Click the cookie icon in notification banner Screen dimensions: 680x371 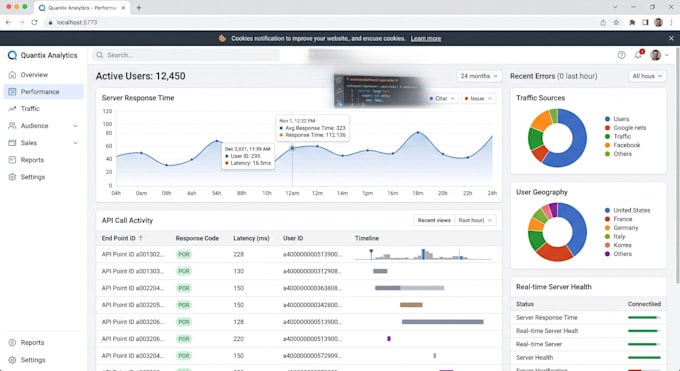[222, 38]
